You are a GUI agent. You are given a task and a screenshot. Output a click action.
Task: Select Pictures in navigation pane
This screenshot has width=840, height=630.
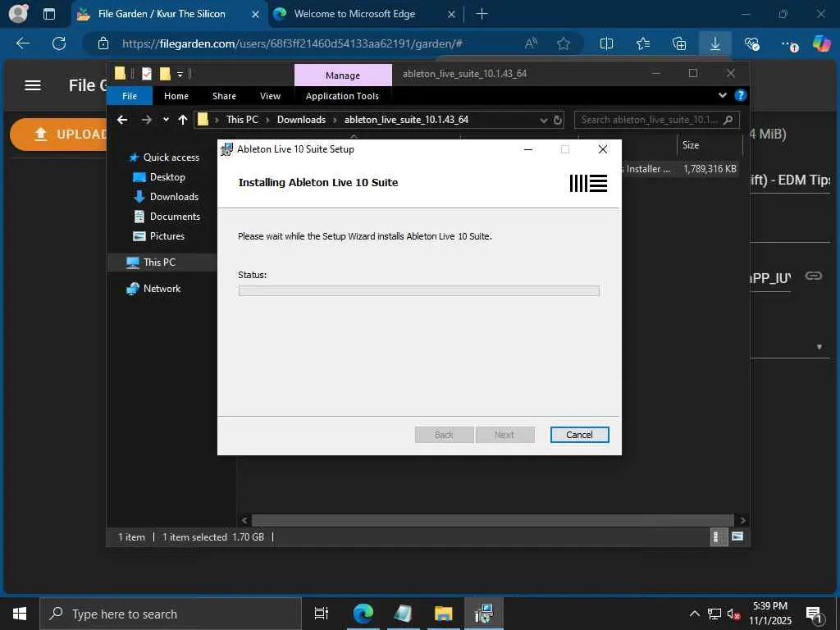(158, 236)
